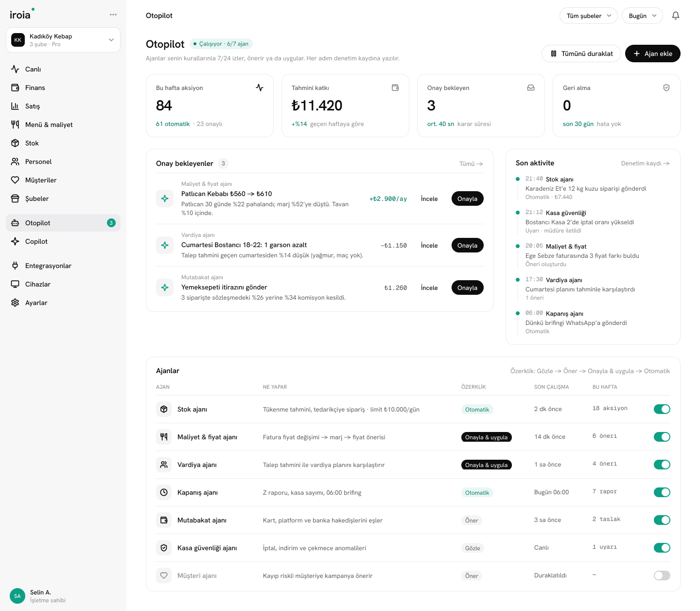Screen dimensions: 700x611
Task: Turn off the Stok ajanı toggle
Action: (x=662, y=409)
